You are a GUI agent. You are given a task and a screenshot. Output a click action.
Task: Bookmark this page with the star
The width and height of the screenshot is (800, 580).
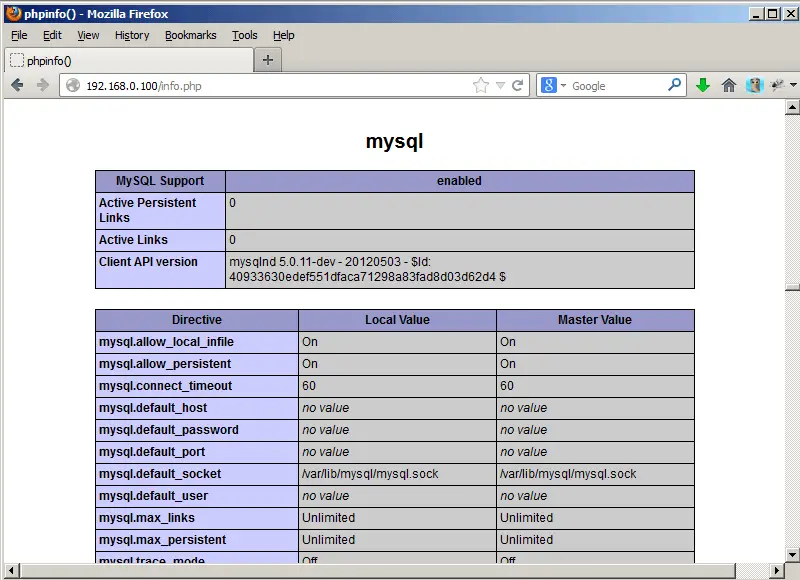481,85
